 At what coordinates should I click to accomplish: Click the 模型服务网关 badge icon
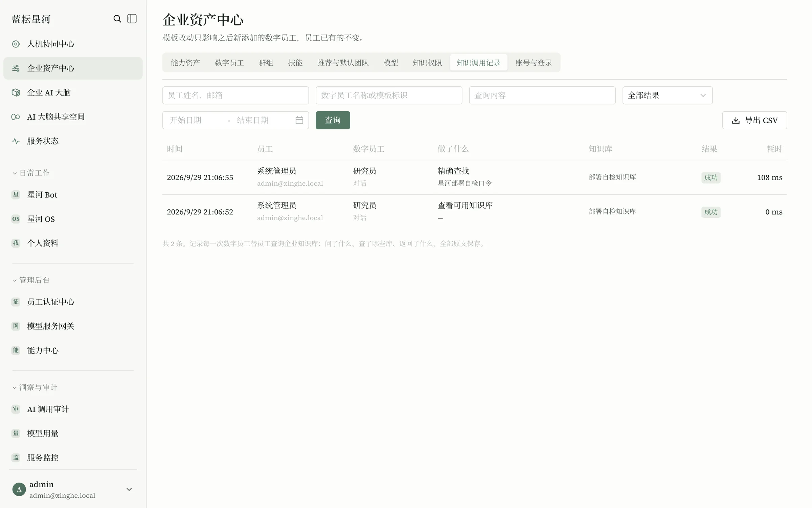(x=16, y=326)
